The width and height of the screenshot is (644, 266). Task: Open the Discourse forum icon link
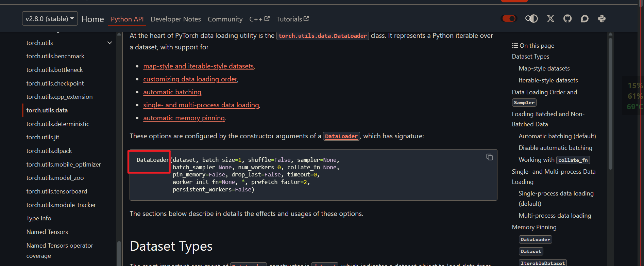(584, 19)
